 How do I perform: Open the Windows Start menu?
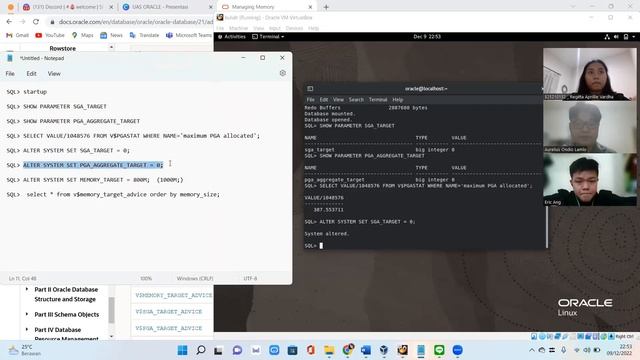click(x=182, y=350)
